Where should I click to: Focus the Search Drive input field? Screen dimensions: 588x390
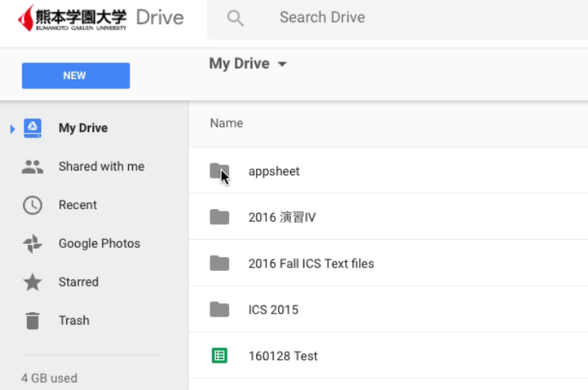tap(395, 18)
